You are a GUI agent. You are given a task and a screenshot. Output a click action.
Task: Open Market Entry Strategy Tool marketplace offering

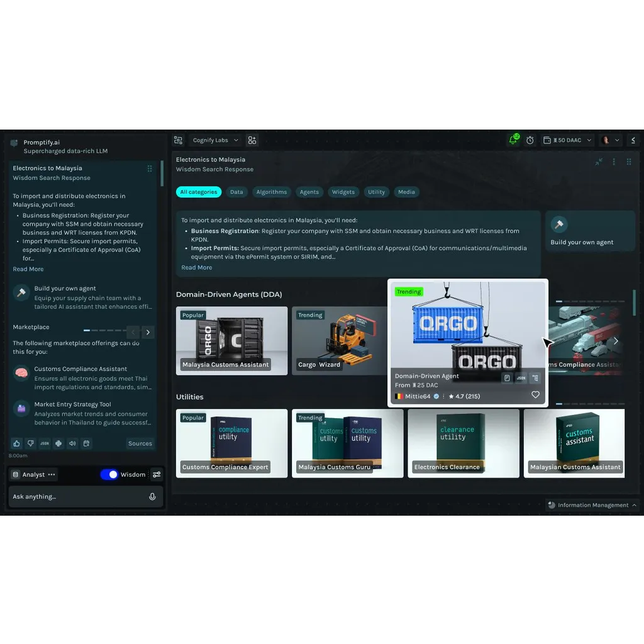click(x=83, y=413)
